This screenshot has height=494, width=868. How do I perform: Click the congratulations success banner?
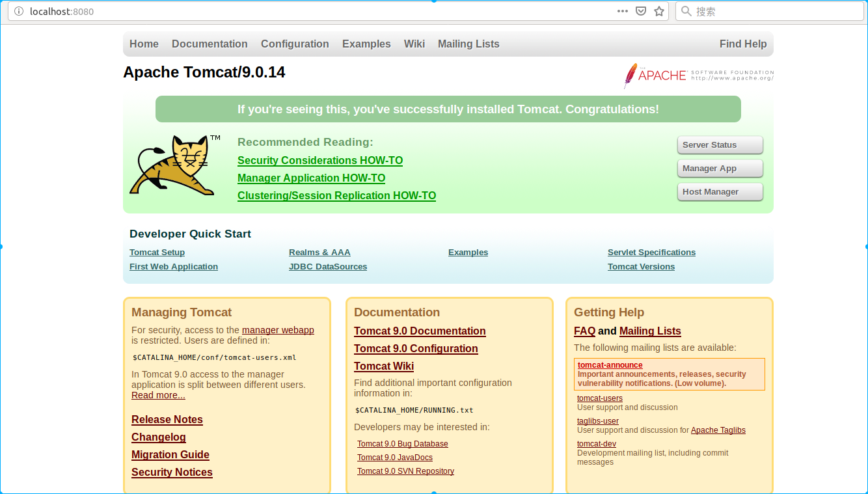point(448,109)
